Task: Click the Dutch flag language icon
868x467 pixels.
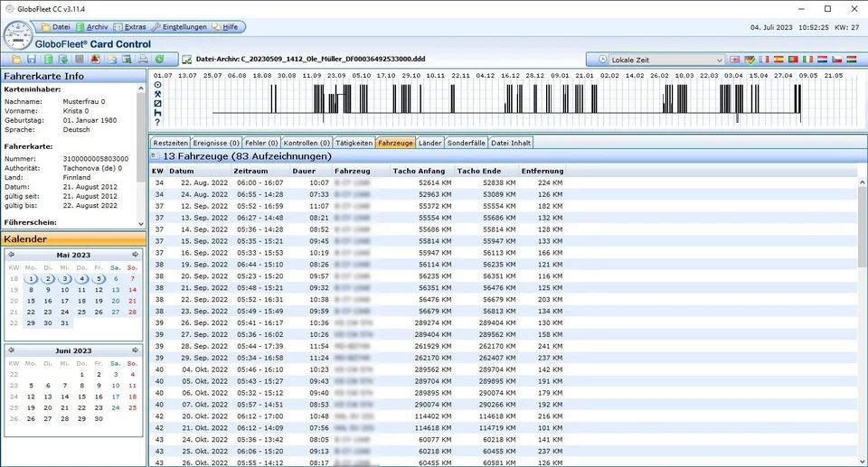Action: [x=822, y=60]
